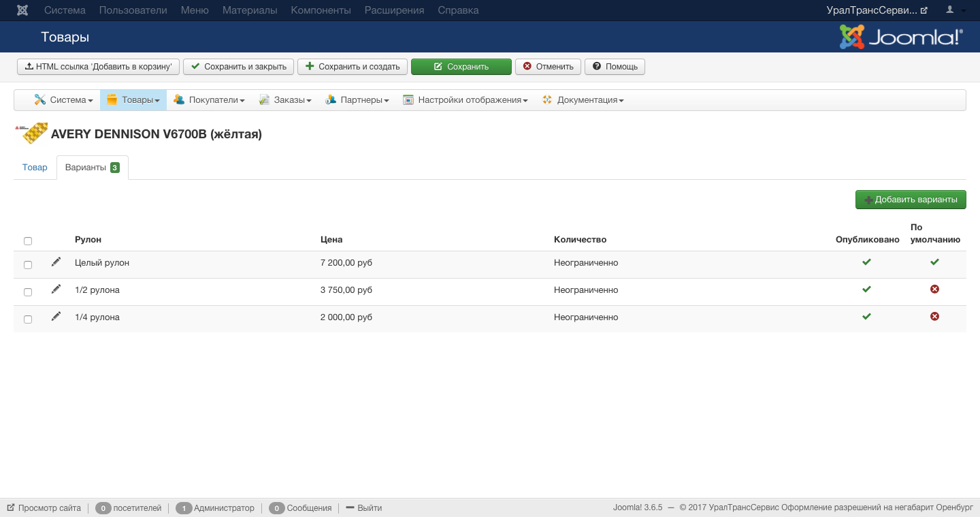Click the Joomla logo icon in top bar
980x517 pixels.
22,10
